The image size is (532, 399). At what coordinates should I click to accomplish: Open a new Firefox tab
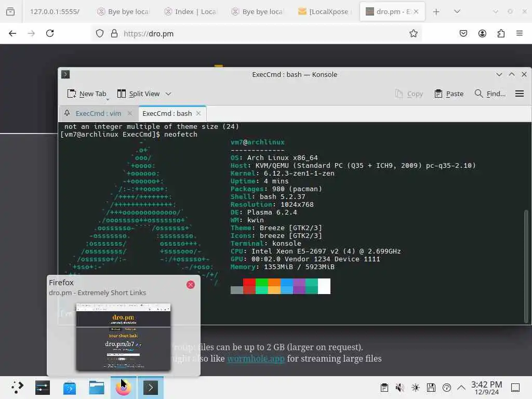click(x=436, y=11)
